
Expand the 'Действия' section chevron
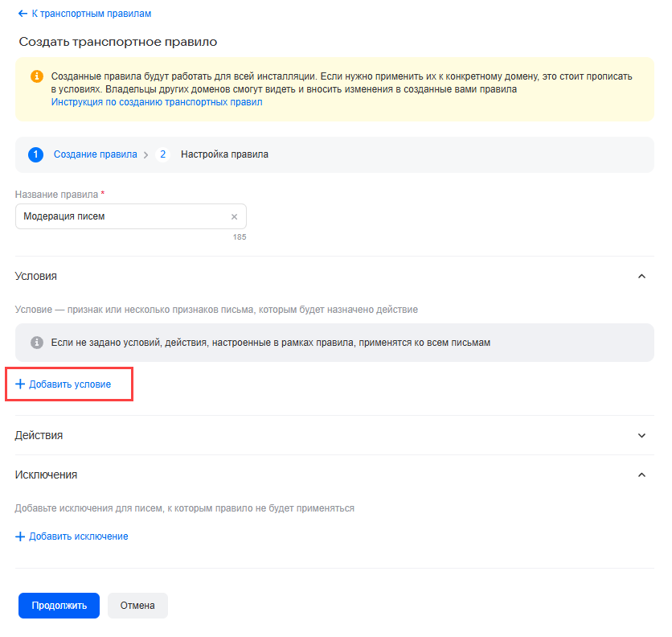(x=641, y=435)
